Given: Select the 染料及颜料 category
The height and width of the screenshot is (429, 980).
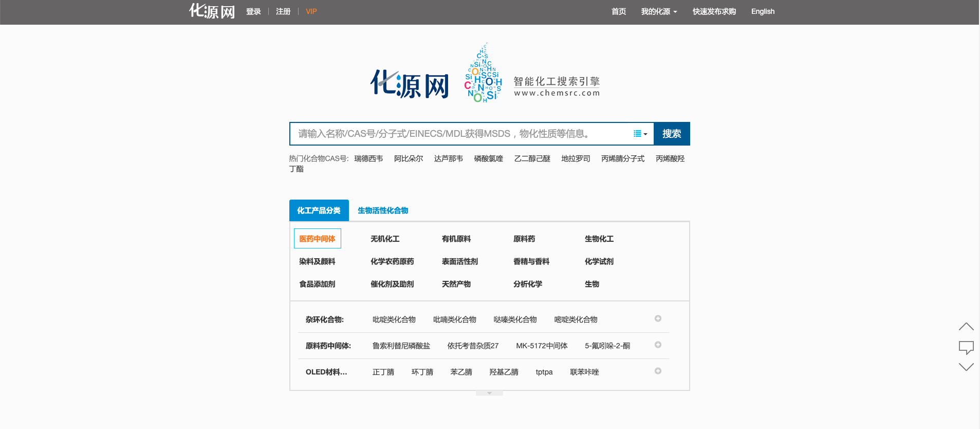Looking at the screenshot, I should pos(317,261).
